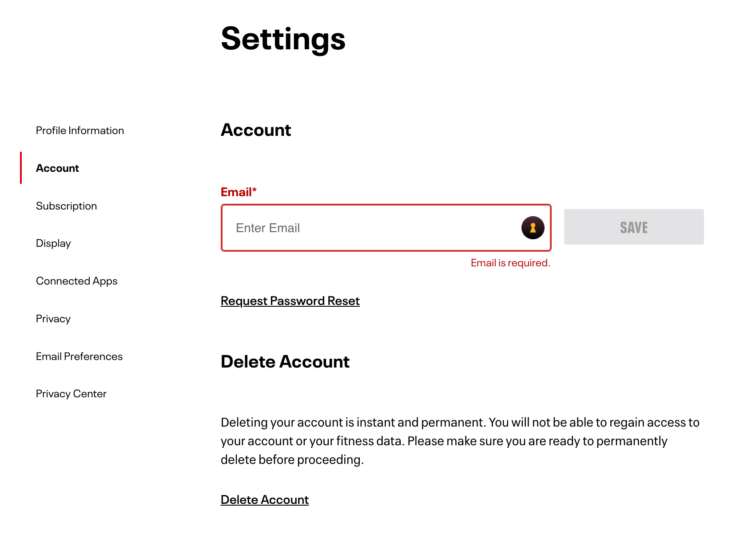Click the account deletion warning paragraph
This screenshot has height=538, width=756.
[460, 441]
